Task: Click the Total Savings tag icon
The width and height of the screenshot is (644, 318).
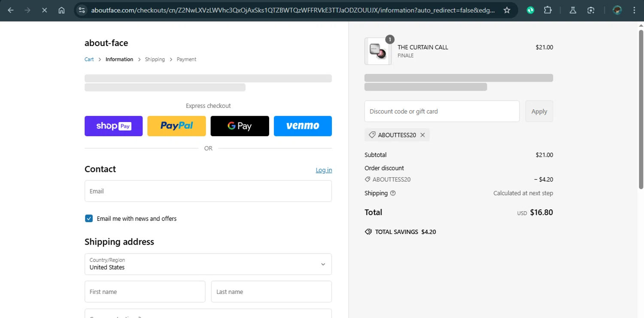Action: pyautogui.click(x=368, y=232)
